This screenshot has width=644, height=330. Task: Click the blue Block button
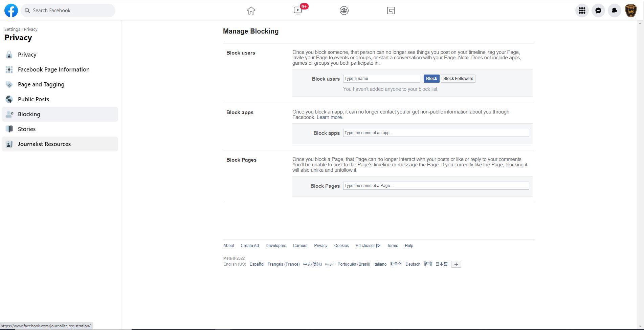tap(431, 79)
